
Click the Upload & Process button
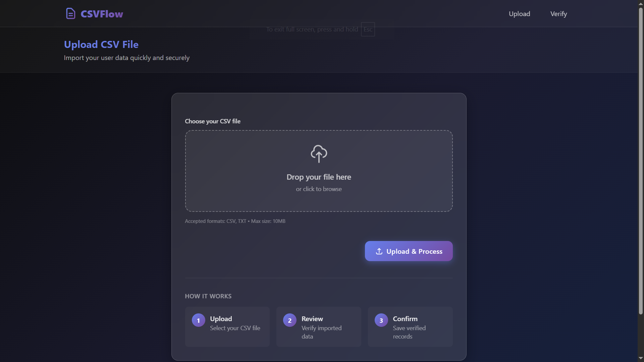(x=409, y=251)
